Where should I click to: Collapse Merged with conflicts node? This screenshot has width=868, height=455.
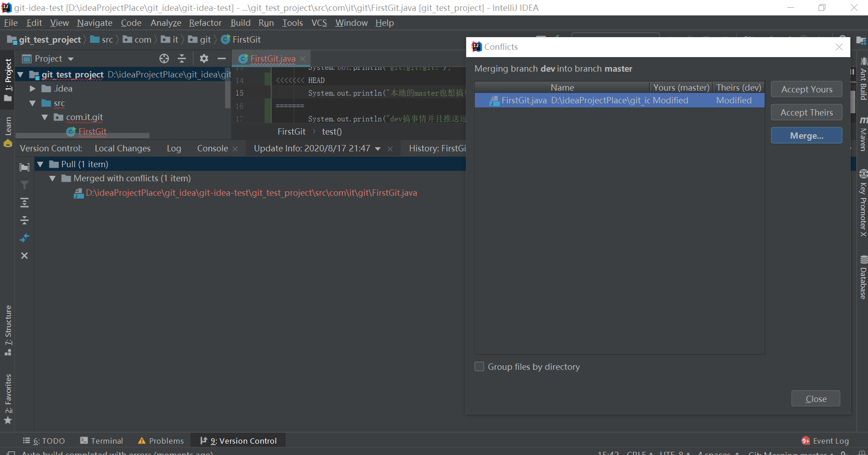coord(53,179)
